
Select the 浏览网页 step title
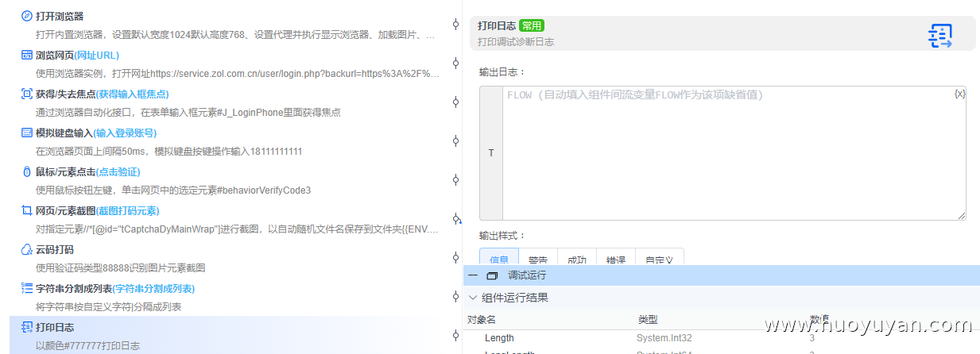coord(55,55)
